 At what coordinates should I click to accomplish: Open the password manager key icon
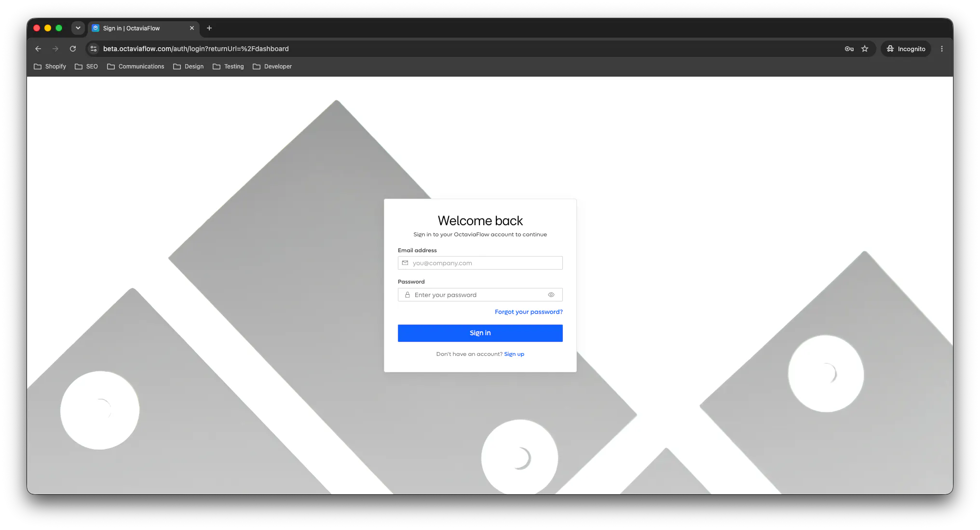coord(849,49)
